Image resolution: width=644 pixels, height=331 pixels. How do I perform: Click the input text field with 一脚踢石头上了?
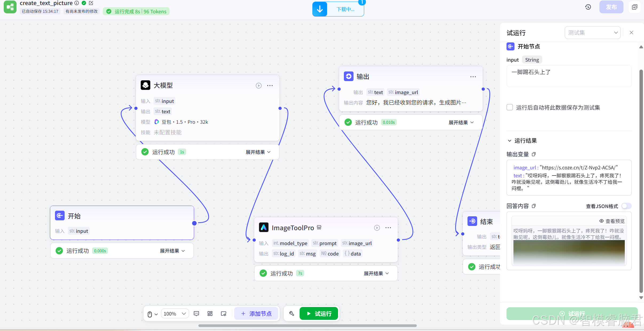click(x=569, y=76)
